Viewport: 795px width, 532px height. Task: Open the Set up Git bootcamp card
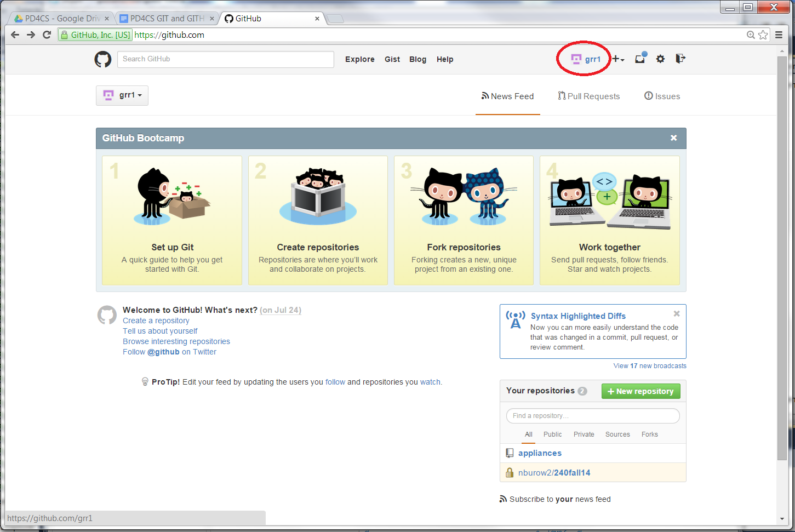click(x=172, y=220)
